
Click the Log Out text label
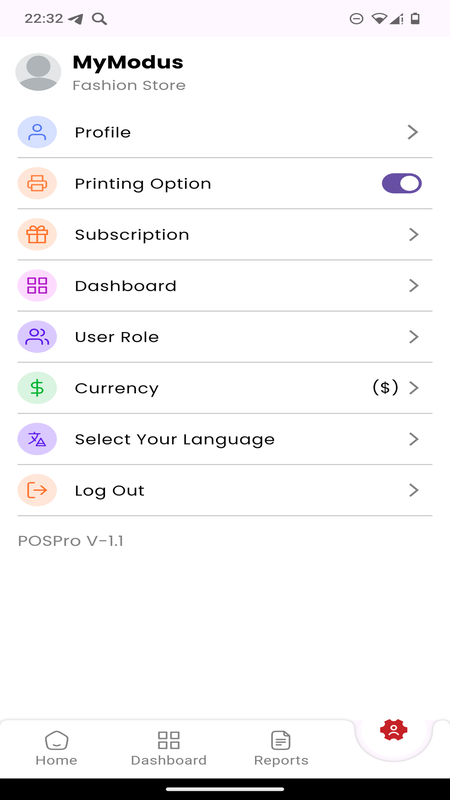(x=110, y=491)
